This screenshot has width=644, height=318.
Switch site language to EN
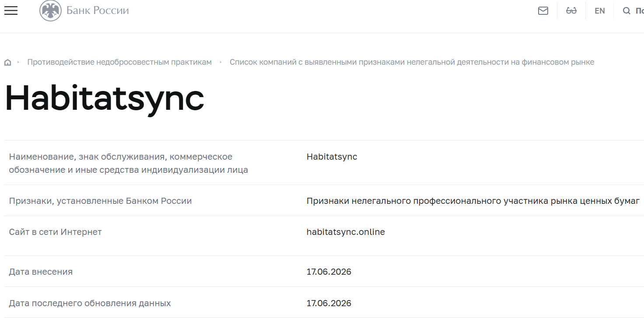pyautogui.click(x=599, y=11)
